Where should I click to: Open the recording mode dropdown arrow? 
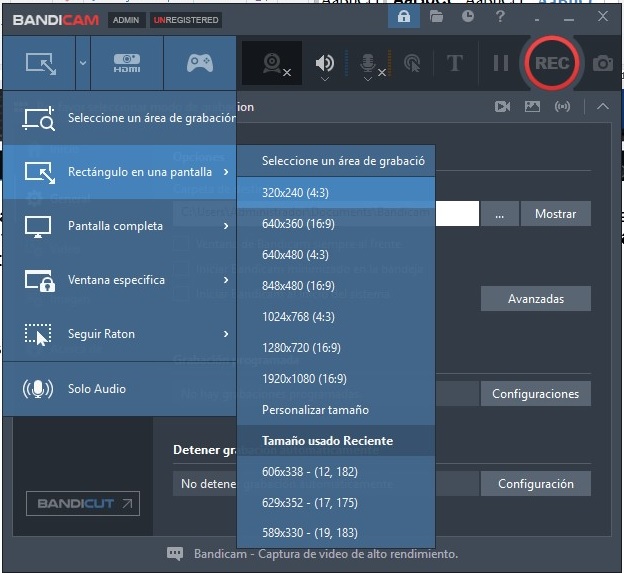(83, 63)
